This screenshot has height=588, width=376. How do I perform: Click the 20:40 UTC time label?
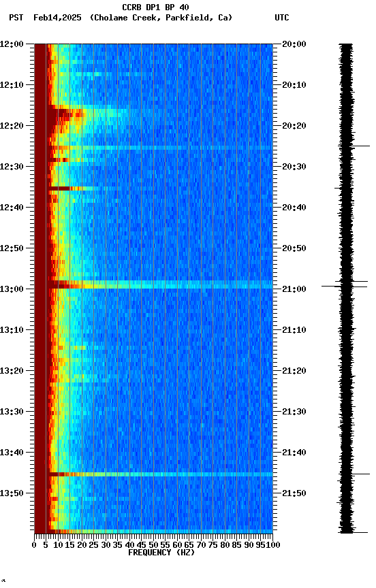[x=294, y=208]
